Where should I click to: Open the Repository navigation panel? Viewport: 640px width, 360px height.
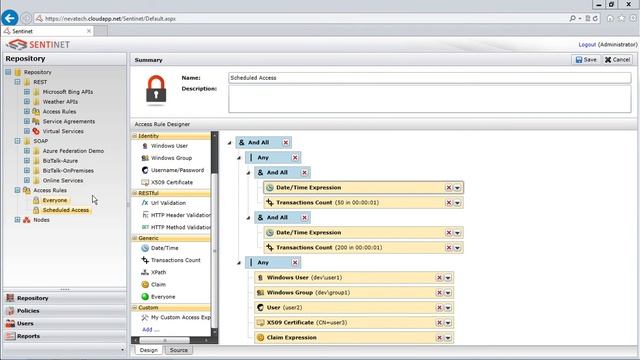pyautogui.click(x=64, y=298)
